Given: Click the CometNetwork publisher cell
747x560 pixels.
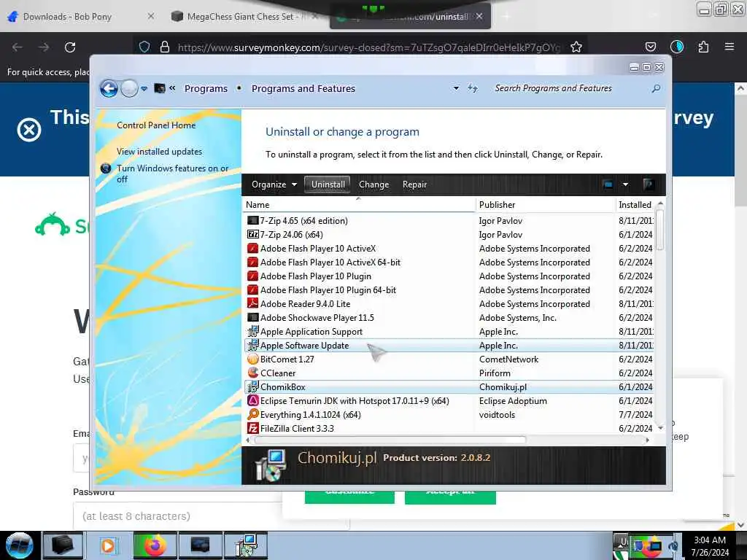Looking at the screenshot, I should click(508, 359).
